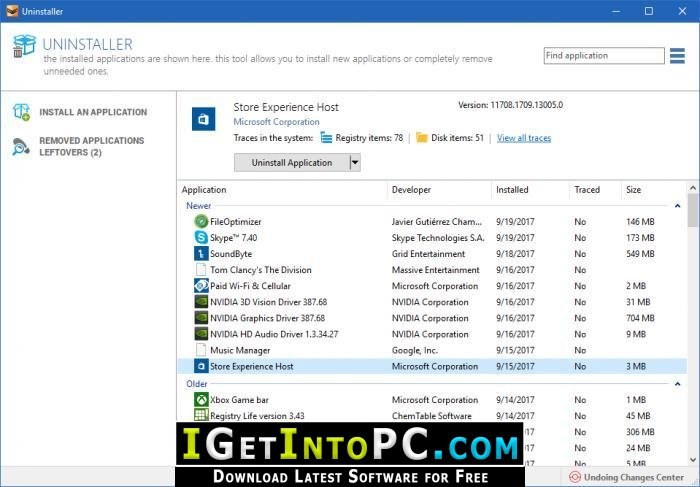Open the View all traces link

click(x=524, y=138)
